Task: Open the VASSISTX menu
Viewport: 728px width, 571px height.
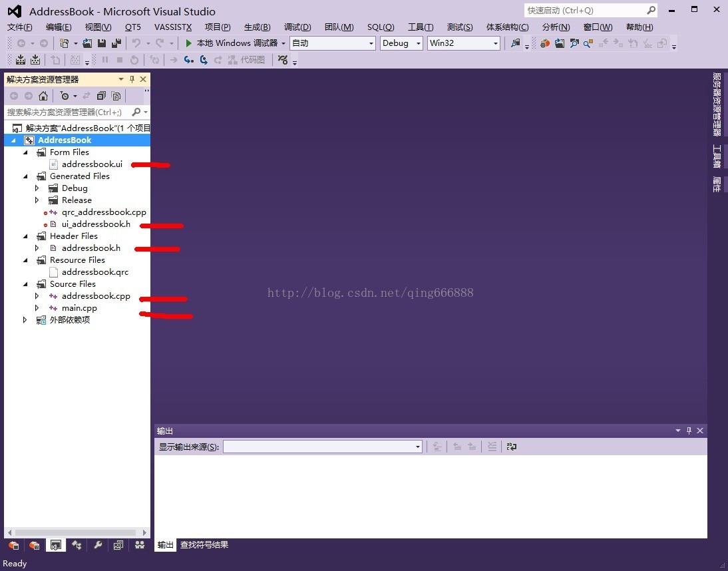Action: [173, 27]
